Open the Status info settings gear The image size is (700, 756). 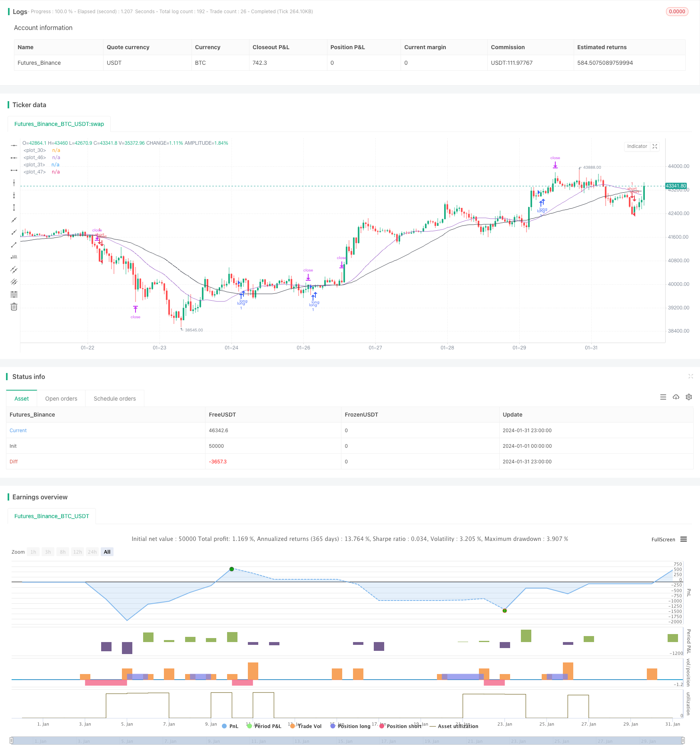coord(689,397)
